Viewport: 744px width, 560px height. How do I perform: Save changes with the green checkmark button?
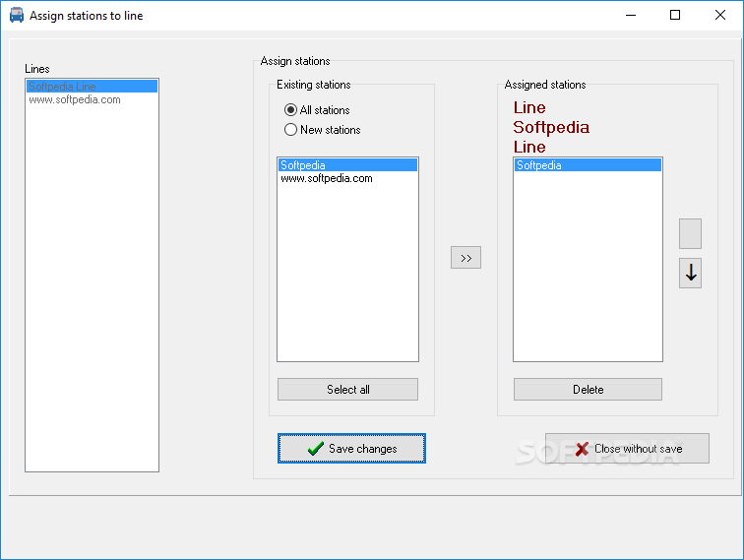point(351,449)
